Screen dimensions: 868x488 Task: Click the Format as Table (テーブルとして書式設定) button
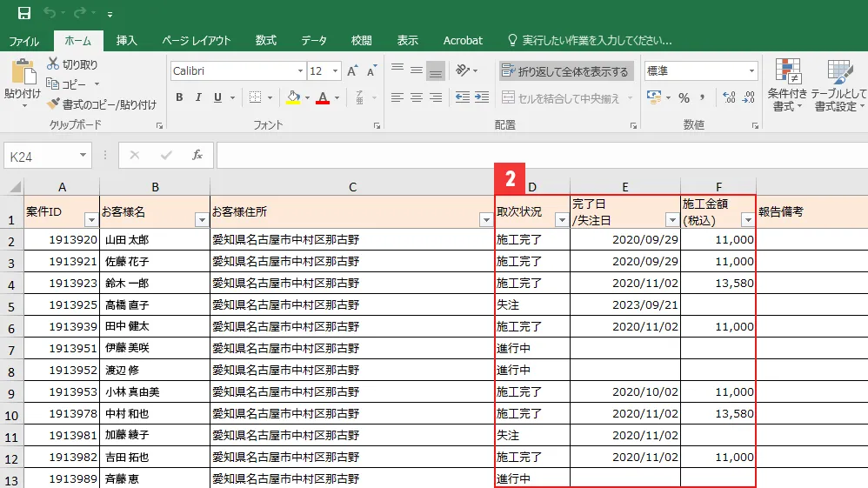[839, 86]
